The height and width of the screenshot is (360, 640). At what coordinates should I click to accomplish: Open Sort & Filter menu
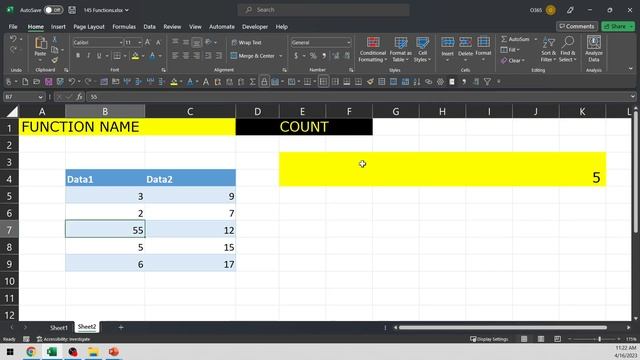(549, 49)
